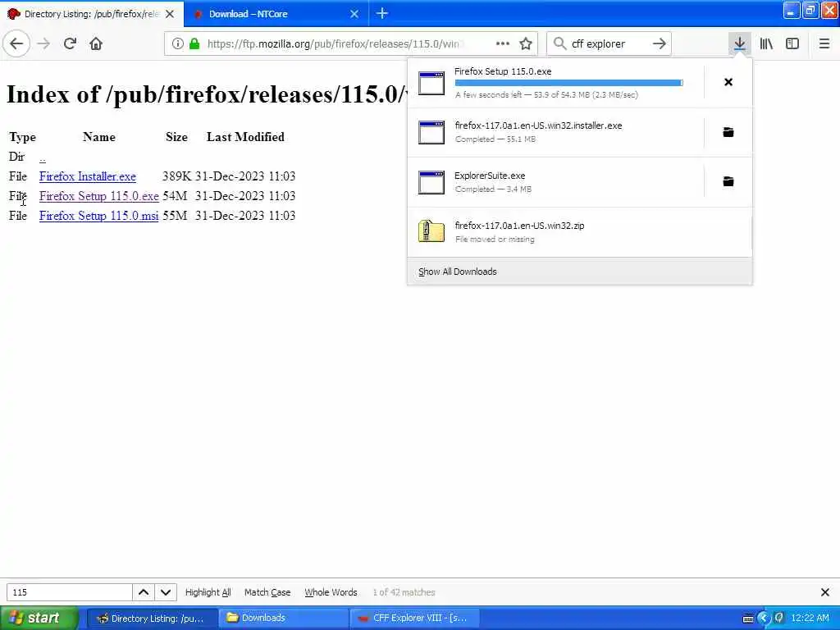The image size is (840, 630).
Task: Open containing folder for ExplorerSuite.exe
Action: (x=728, y=181)
